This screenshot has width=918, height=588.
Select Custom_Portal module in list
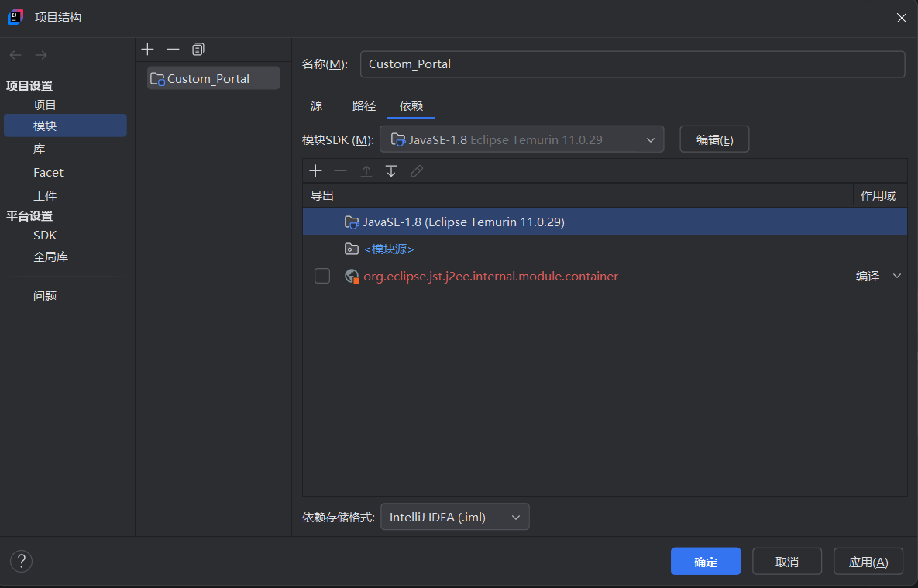pyautogui.click(x=208, y=78)
